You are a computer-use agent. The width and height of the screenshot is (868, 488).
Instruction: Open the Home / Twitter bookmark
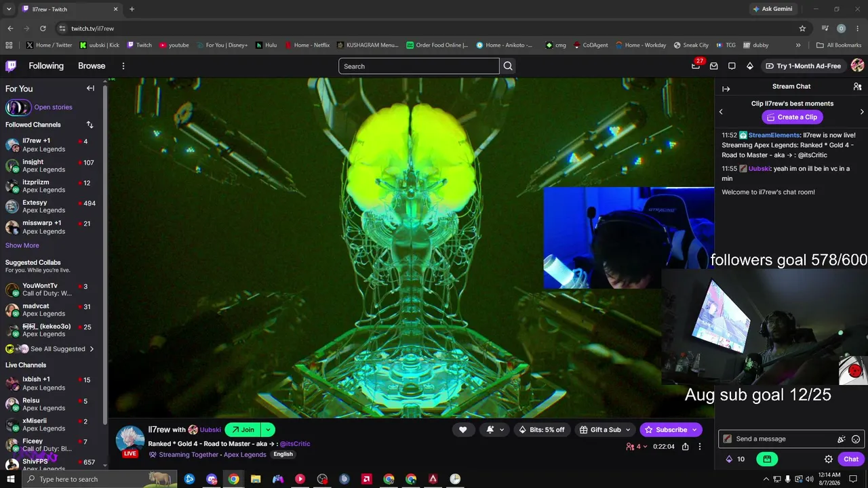point(49,45)
